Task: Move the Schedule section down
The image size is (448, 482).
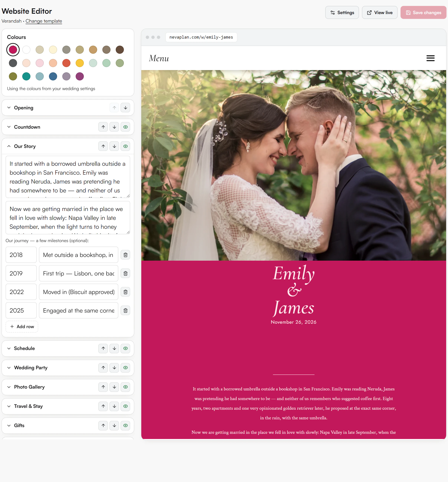Action: point(114,348)
